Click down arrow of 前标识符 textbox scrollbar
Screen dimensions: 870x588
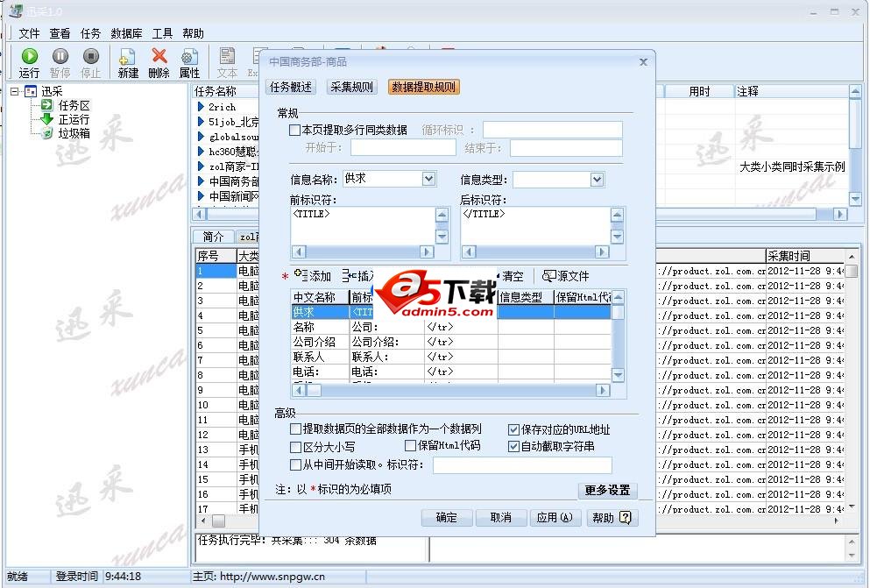pos(441,237)
